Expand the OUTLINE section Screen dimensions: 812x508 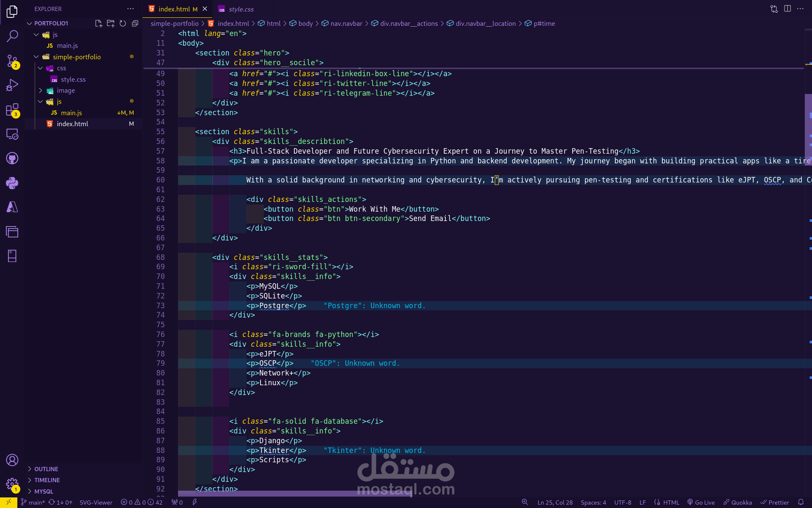(46, 469)
